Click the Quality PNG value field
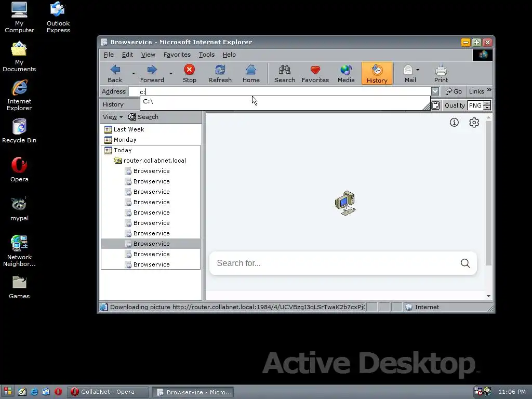Screen dimensions: 532x399 [475, 105]
